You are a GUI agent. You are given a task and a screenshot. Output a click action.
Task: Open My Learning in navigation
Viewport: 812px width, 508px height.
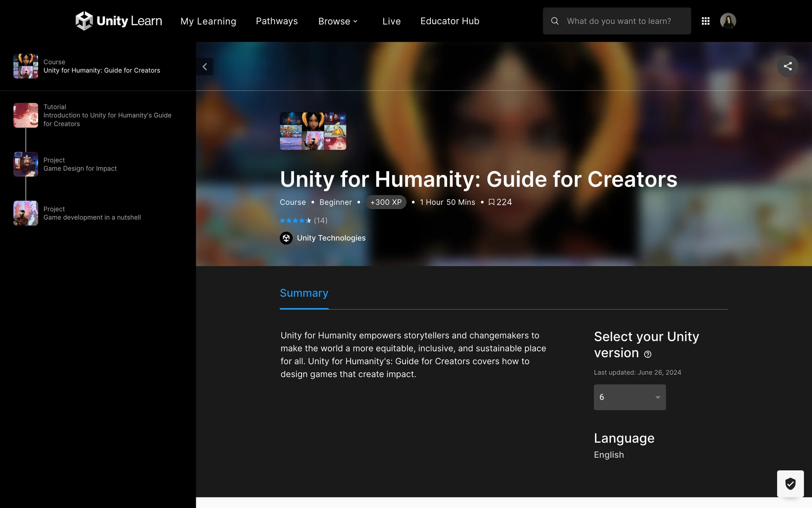[x=208, y=21]
